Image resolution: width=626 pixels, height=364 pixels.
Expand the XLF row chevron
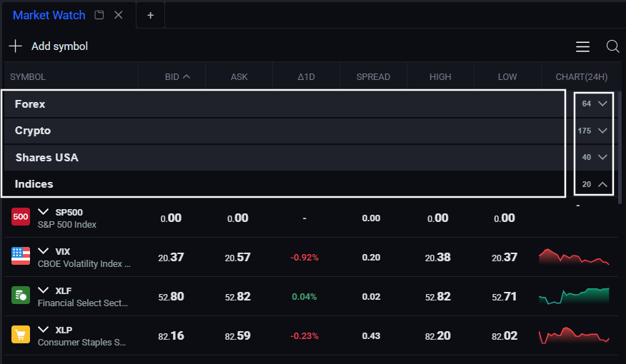[43, 290]
